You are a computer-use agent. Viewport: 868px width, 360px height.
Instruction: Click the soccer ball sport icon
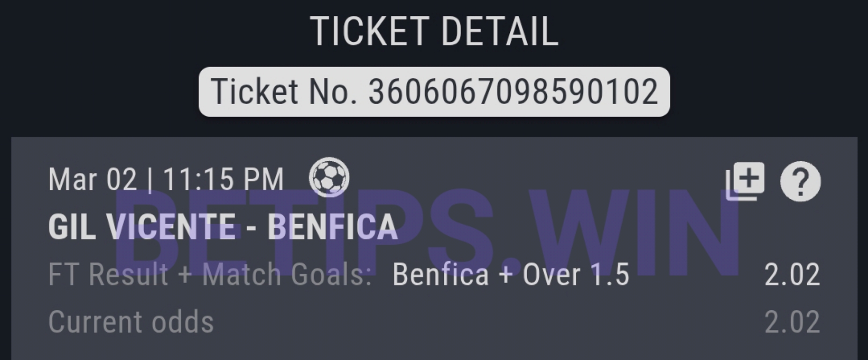click(329, 177)
